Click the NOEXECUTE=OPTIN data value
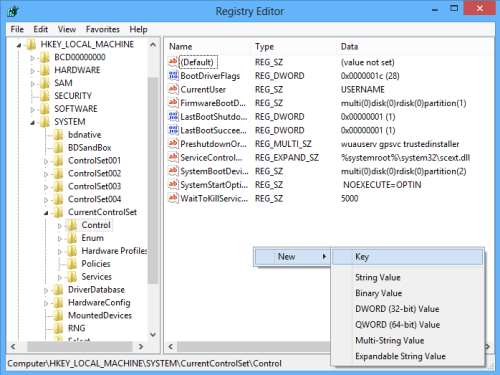 point(382,185)
